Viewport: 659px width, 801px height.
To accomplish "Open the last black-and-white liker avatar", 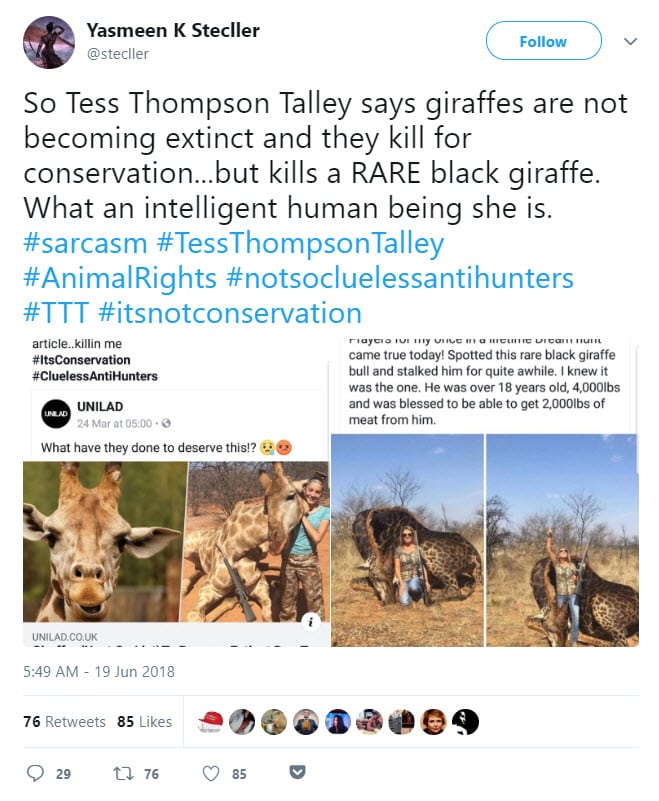I will [465, 722].
